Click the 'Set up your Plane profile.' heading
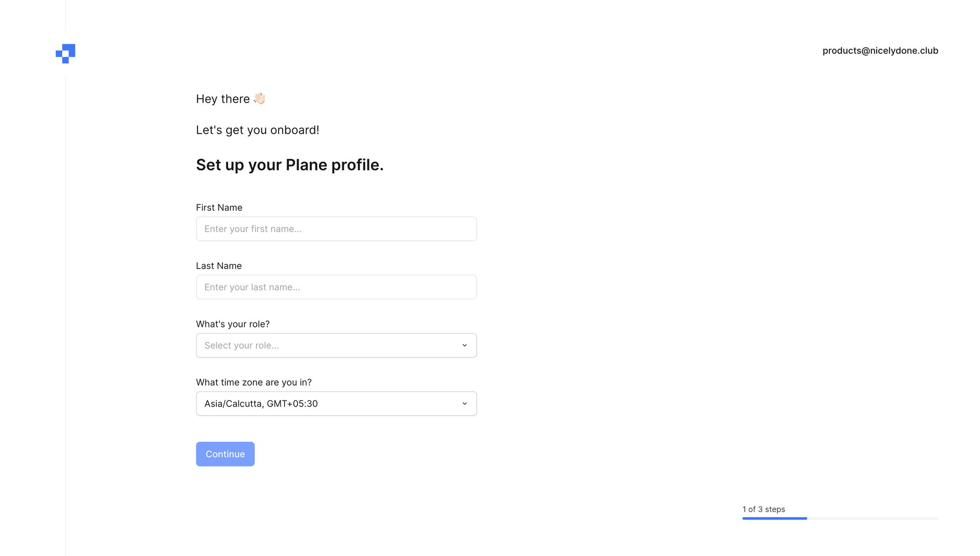Image resolution: width=980 pixels, height=556 pixels. click(x=289, y=165)
